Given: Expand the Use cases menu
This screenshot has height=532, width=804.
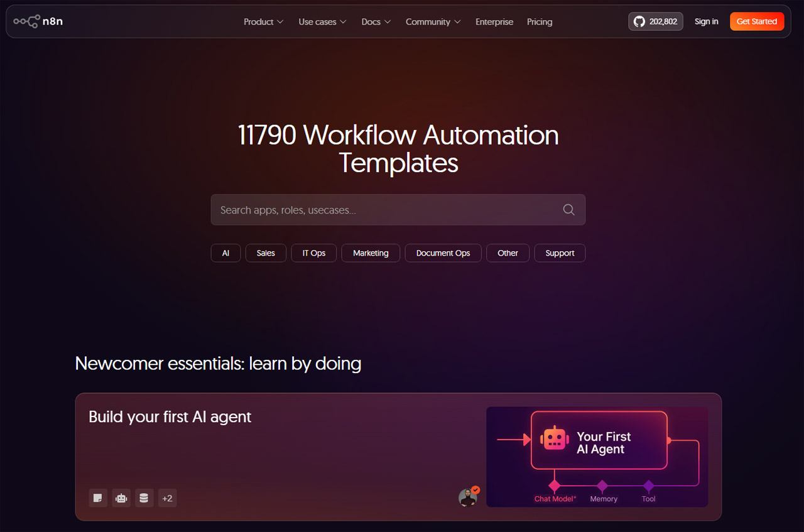Looking at the screenshot, I should tap(322, 22).
